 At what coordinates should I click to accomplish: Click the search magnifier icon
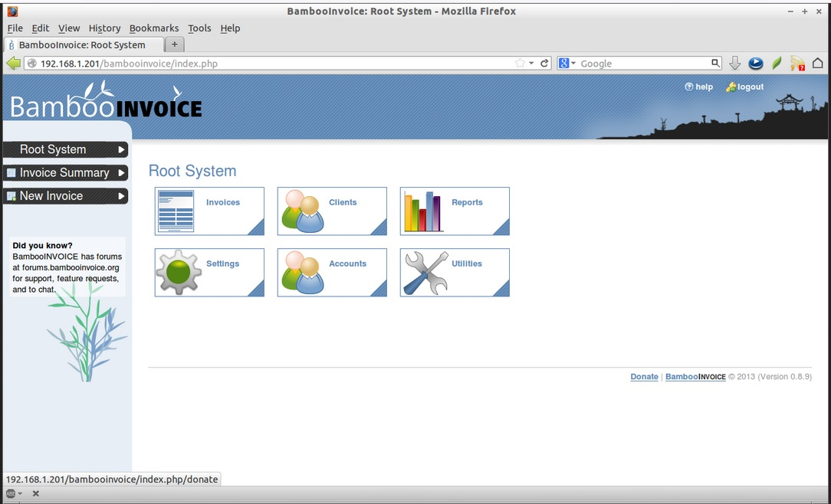point(715,64)
